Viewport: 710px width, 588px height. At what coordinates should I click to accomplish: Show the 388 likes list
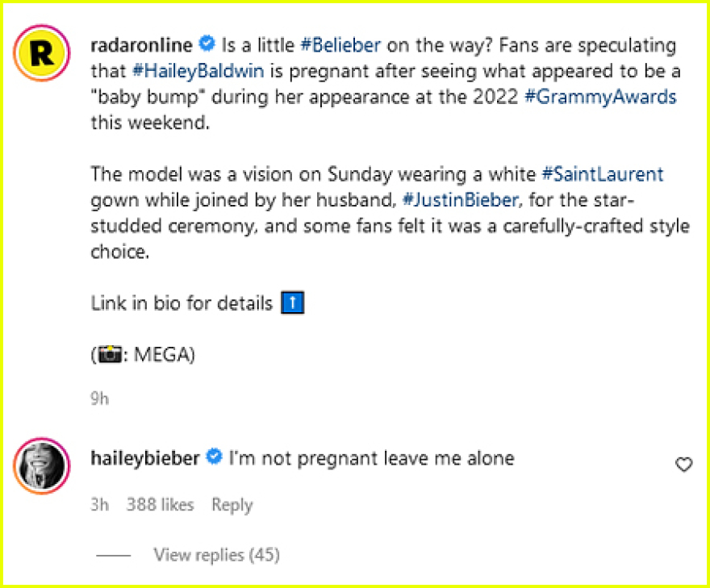[x=160, y=505]
